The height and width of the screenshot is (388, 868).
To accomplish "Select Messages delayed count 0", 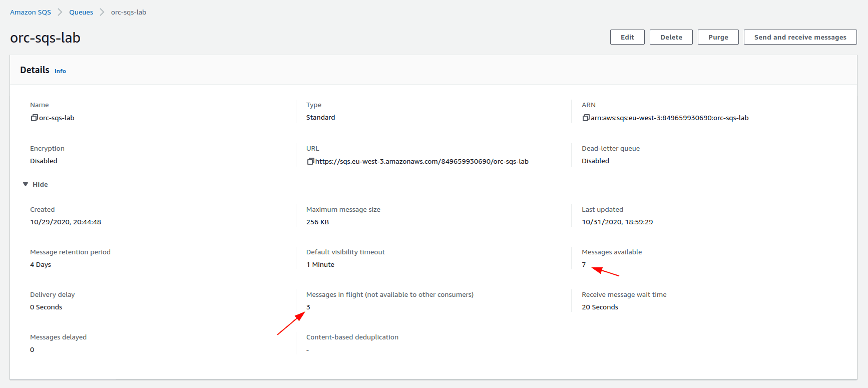I will pos(32,349).
